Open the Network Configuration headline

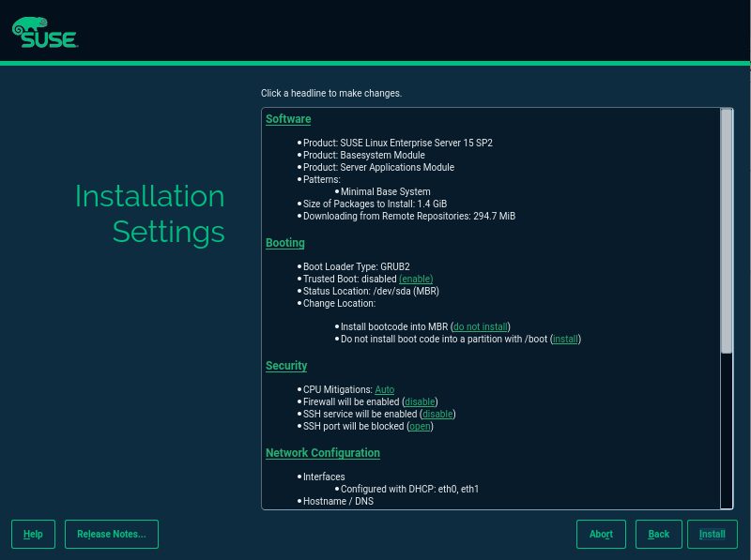click(x=323, y=453)
